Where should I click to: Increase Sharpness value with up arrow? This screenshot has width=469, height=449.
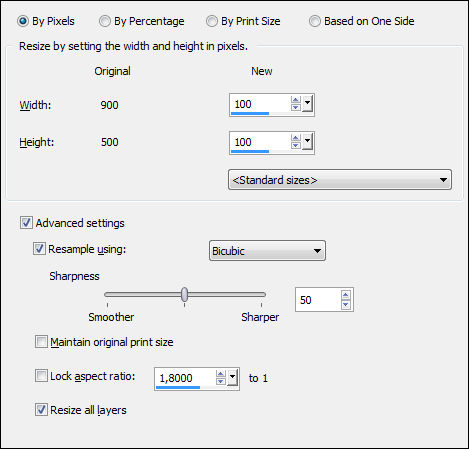(x=346, y=295)
